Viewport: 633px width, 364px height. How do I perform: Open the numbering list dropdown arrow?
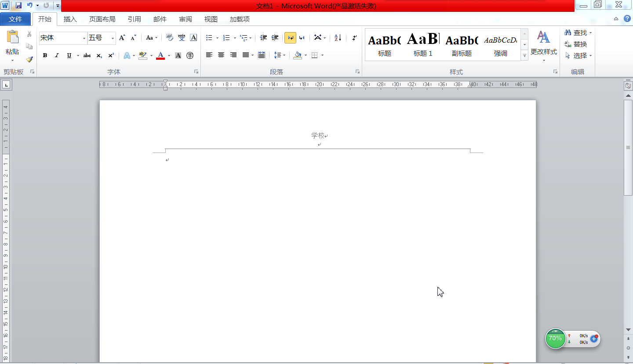pos(235,38)
